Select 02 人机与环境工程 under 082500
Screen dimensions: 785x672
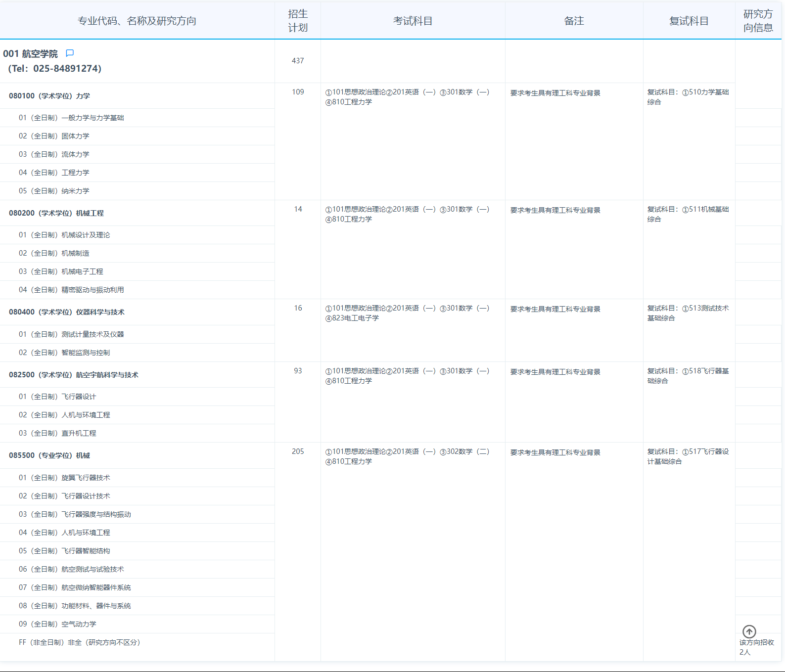coord(137,415)
